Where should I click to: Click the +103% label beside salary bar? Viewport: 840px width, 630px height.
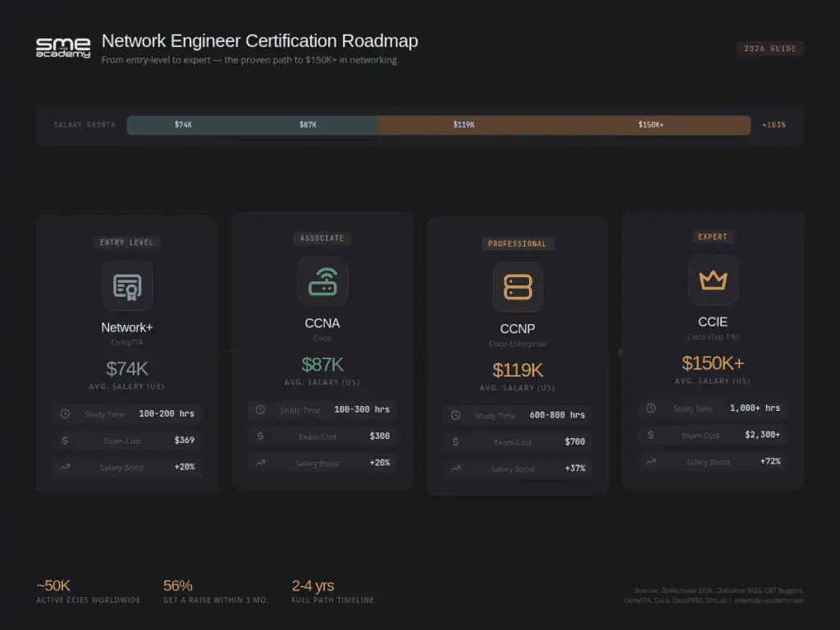point(772,125)
